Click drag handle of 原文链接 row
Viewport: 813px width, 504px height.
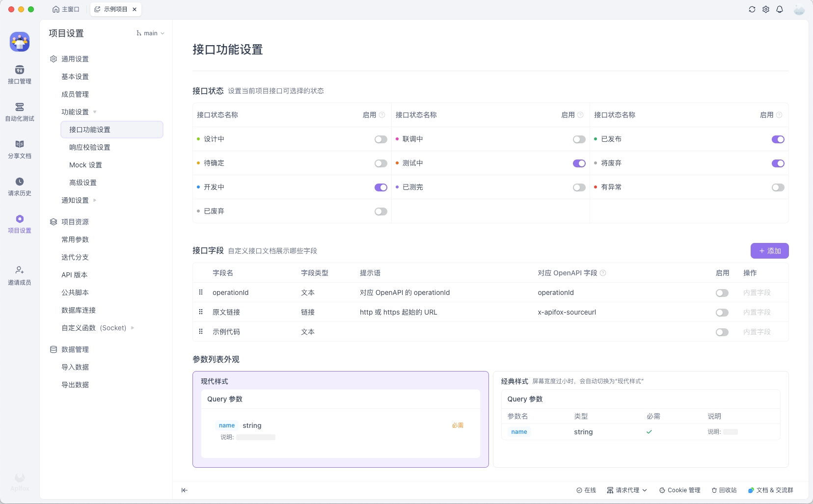201,312
